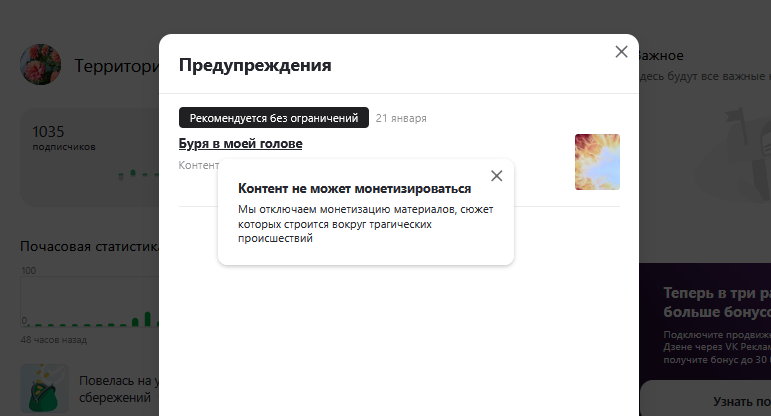
Task: Click the 1035 подписчиков counter
Action: [64, 138]
